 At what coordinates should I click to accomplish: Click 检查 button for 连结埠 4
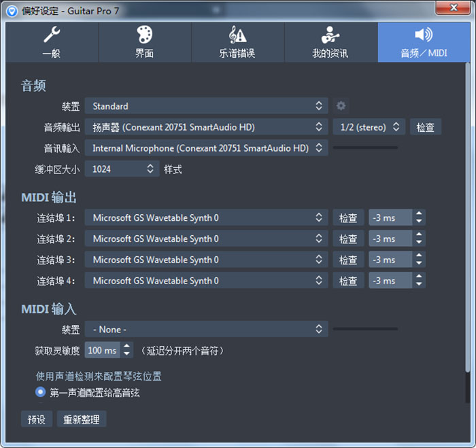(348, 280)
